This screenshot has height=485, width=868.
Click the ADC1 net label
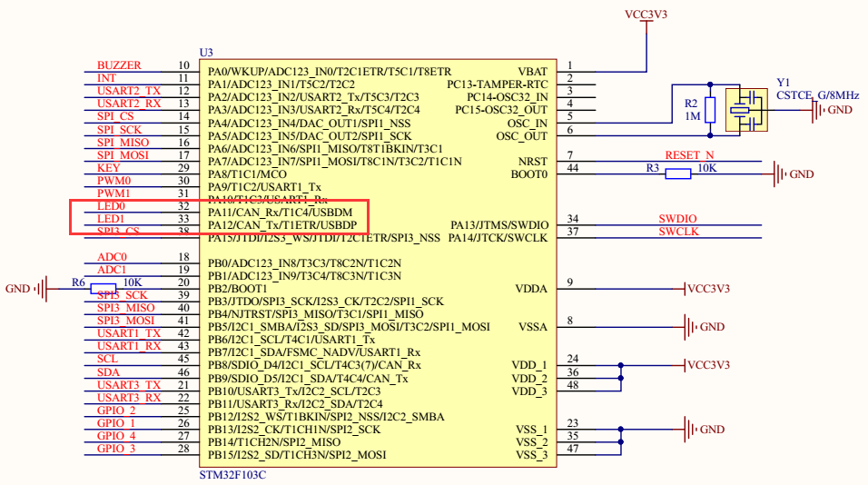click(x=112, y=270)
